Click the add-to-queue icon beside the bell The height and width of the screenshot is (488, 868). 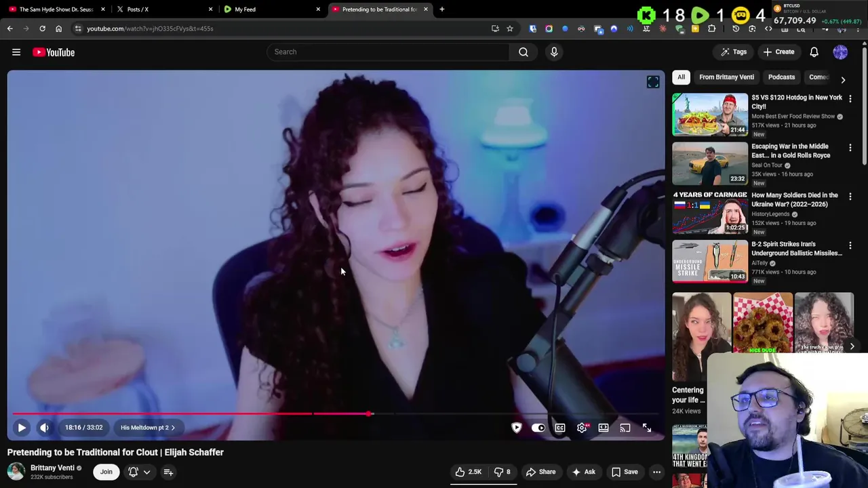coord(168,472)
